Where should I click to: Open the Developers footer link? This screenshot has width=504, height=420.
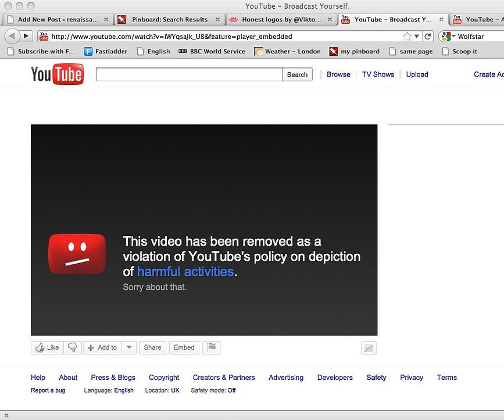coord(335,378)
